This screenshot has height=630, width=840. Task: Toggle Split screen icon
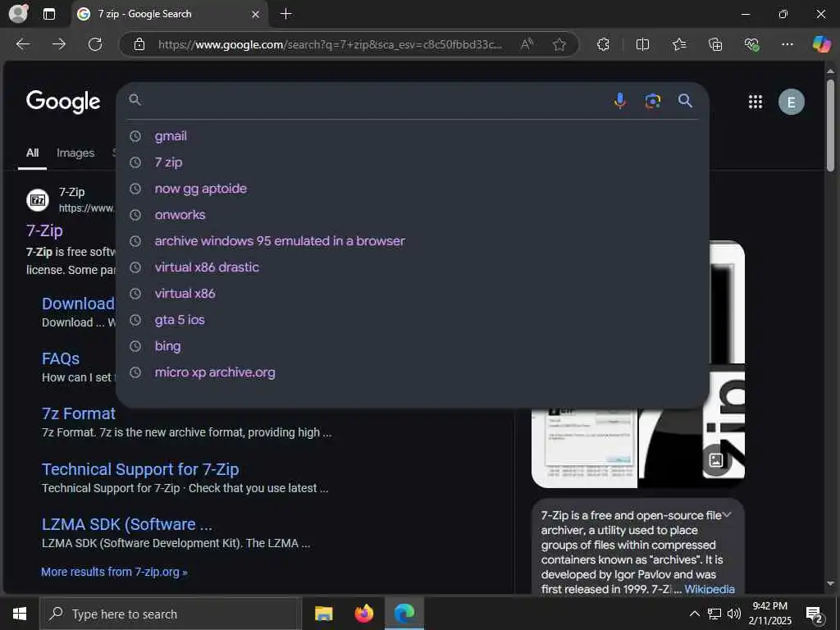click(642, 44)
